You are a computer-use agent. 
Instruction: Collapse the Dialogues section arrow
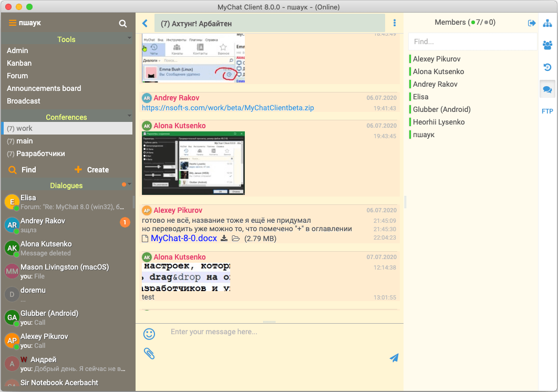(130, 184)
